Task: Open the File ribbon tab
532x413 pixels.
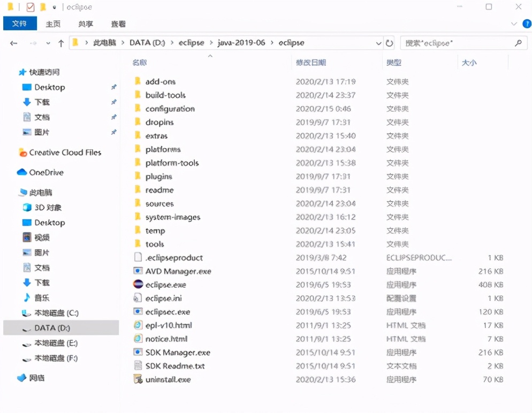Action: [20, 24]
